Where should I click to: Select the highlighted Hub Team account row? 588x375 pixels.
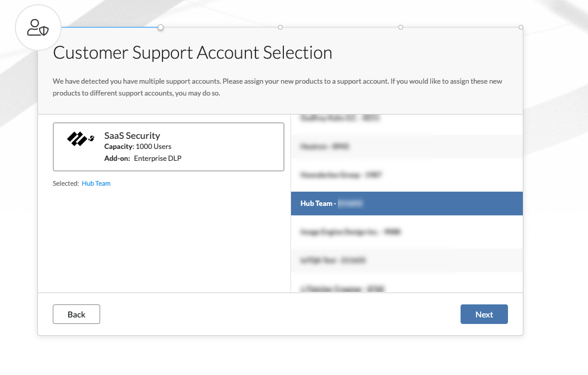(x=407, y=204)
